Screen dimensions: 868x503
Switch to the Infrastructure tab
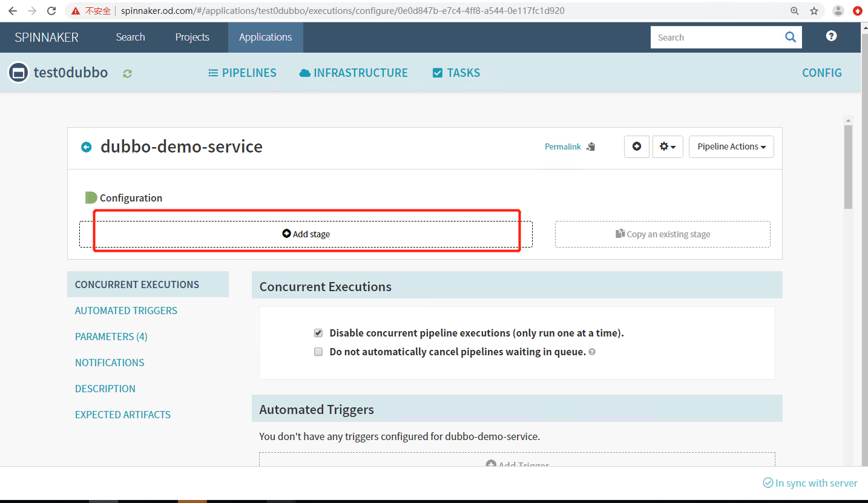353,73
